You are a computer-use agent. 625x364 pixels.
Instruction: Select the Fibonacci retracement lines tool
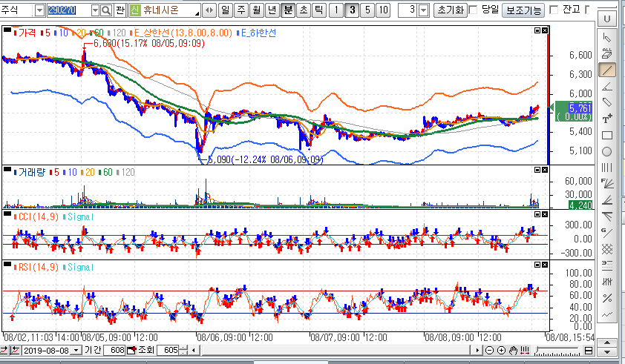pyautogui.click(x=606, y=265)
